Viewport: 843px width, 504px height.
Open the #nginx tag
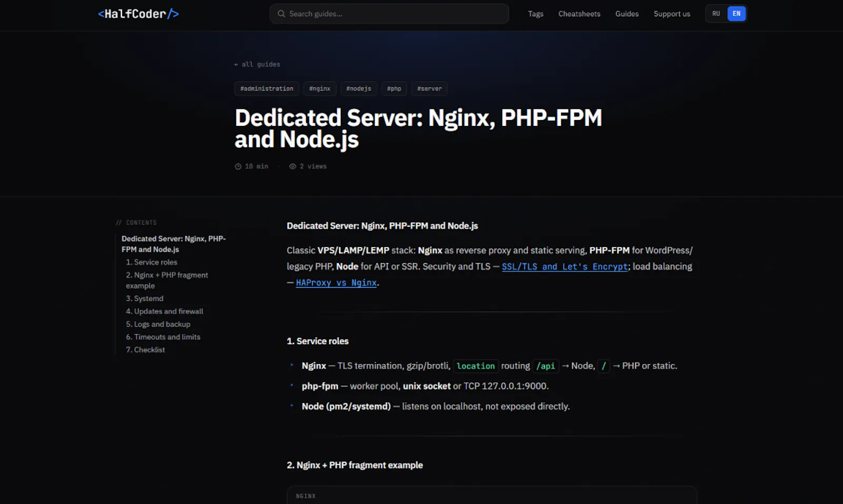click(320, 88)
